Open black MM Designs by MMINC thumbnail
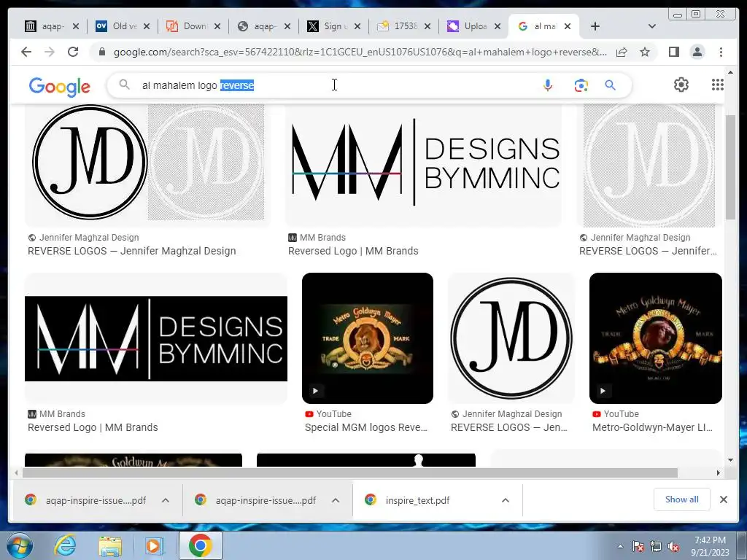 coord(156,338)
